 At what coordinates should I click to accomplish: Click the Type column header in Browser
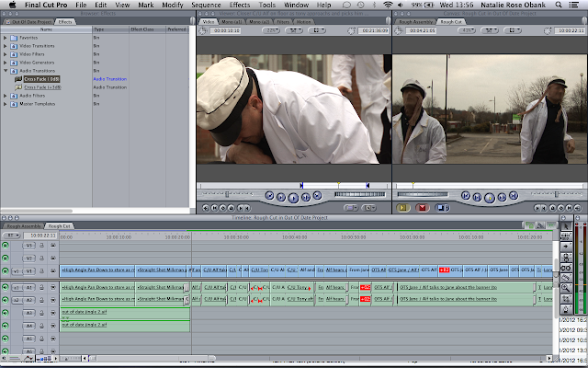pos(110,29)
